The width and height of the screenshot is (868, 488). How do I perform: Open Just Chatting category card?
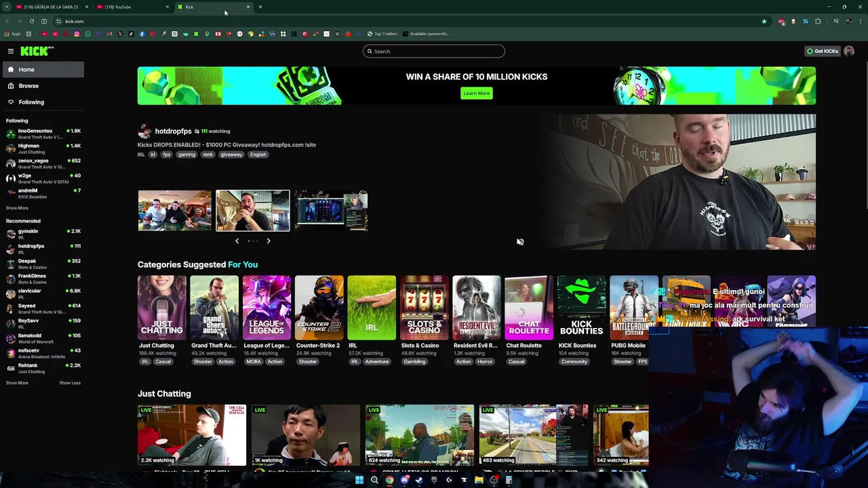(x=161, y=307)
